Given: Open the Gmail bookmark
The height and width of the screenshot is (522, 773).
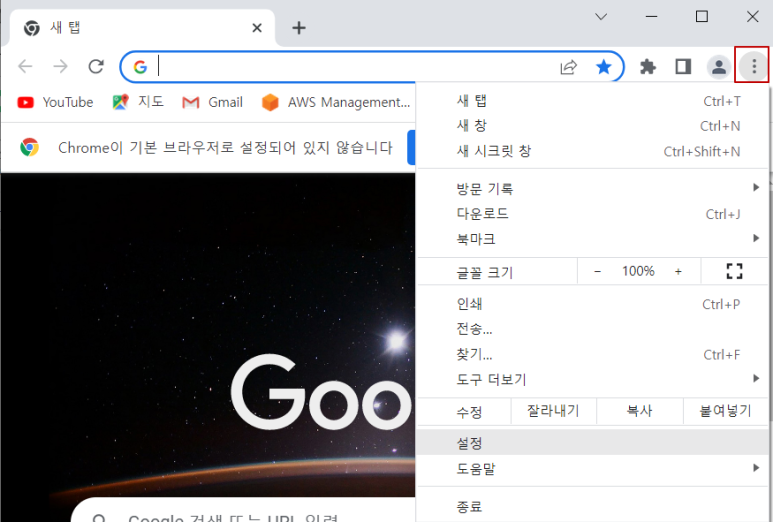Looking at the screenshot, I should click(x=212, y=102).
